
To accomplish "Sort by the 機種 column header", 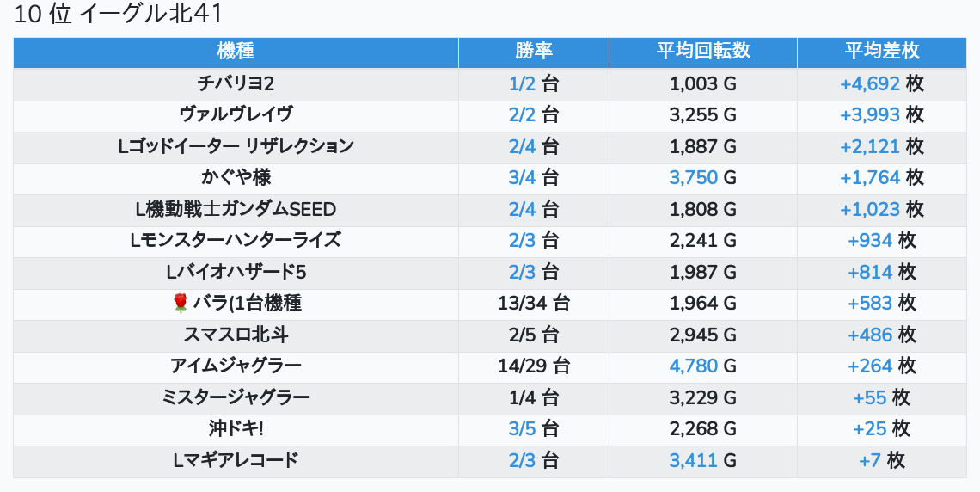I will pos(236,51).
